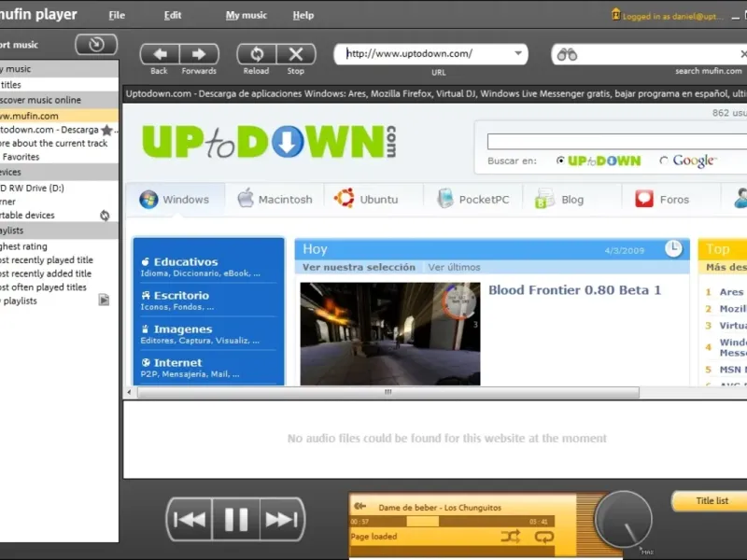Click Ver últimos link
The height and width of the screenshot is (560, 747).
(x=454, y=267)
